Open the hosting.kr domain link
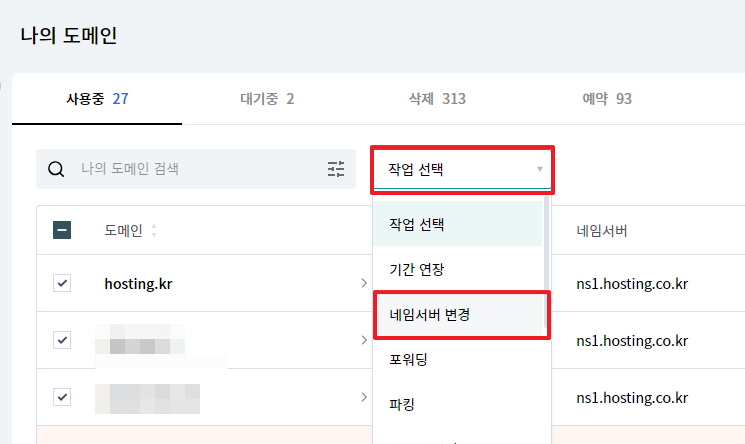 point(138,284)
